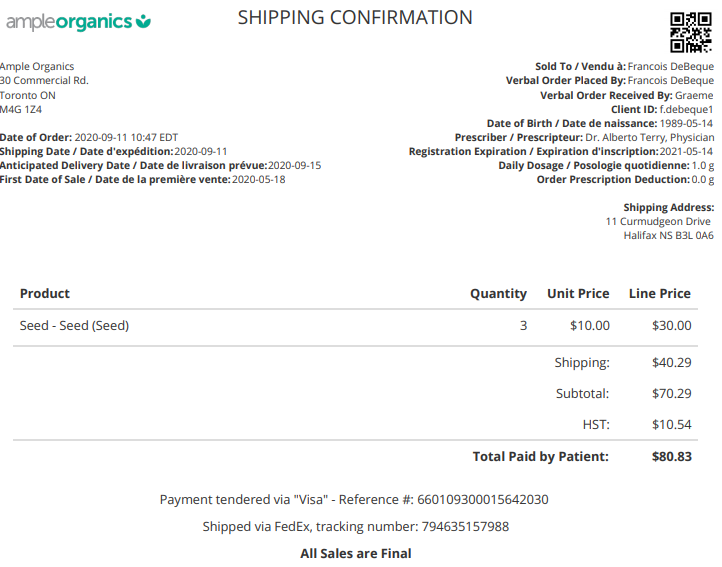Click the Date of Order value

[126, 138]
